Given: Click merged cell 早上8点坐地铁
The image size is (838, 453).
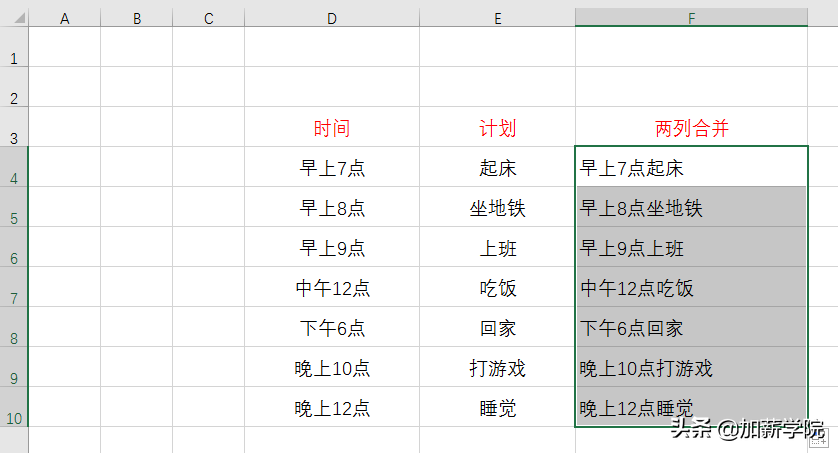Looking at the screenshot, I should tap(692, 207).
